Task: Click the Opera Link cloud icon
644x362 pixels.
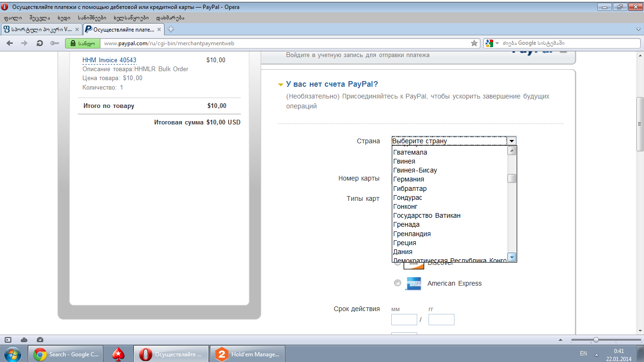Action: [x=24, y=339]
